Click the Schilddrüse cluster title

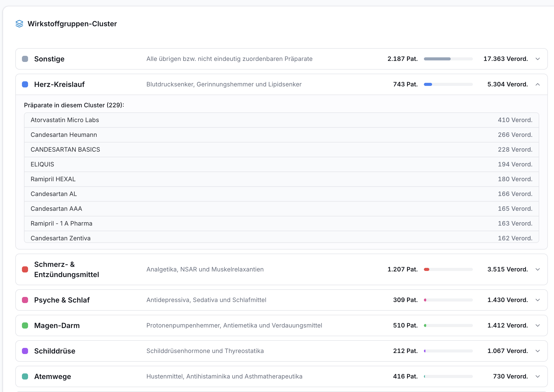click(x=55, y=351)
